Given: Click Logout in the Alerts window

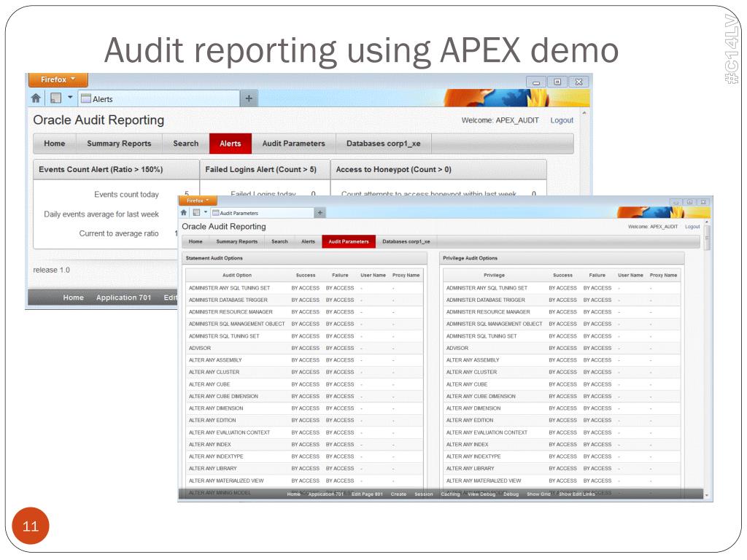Looking at the screenshot, I should 562,120.
